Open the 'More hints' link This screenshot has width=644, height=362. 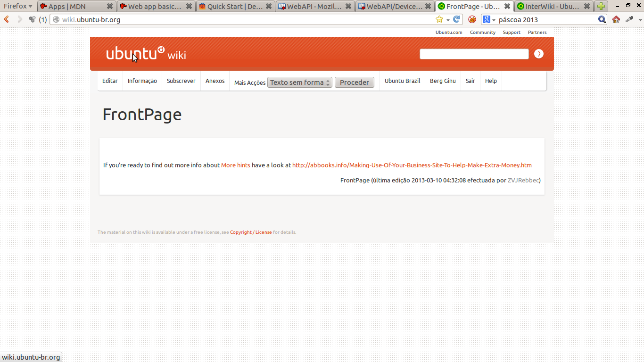pos(235,165)
